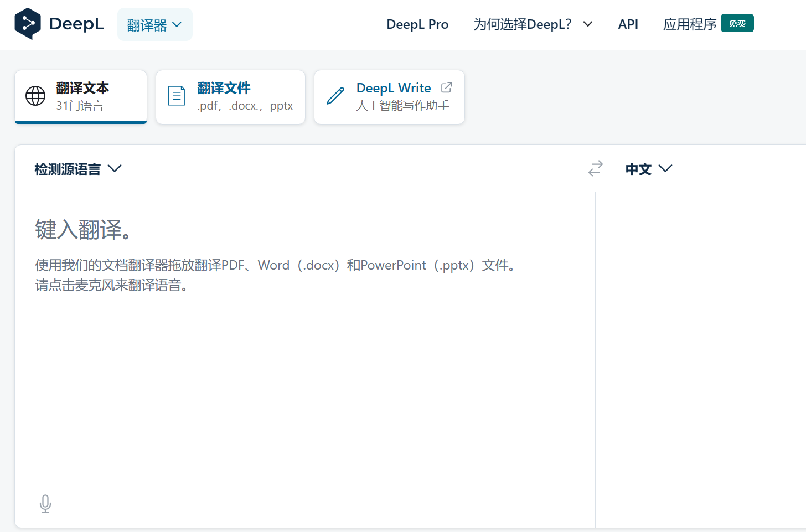The width and height of the screenshot is (806, 532).
Task: Click the 31门语言 subtitle text
Action: [x=80, y=106]
